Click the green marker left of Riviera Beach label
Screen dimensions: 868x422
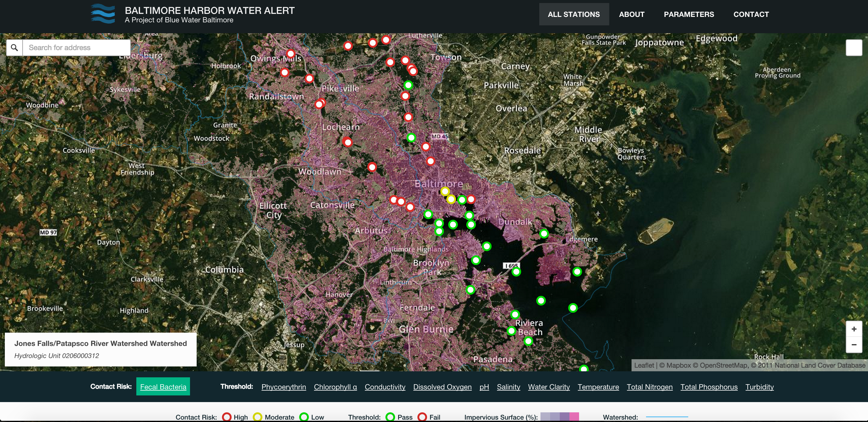pos(511,331)
